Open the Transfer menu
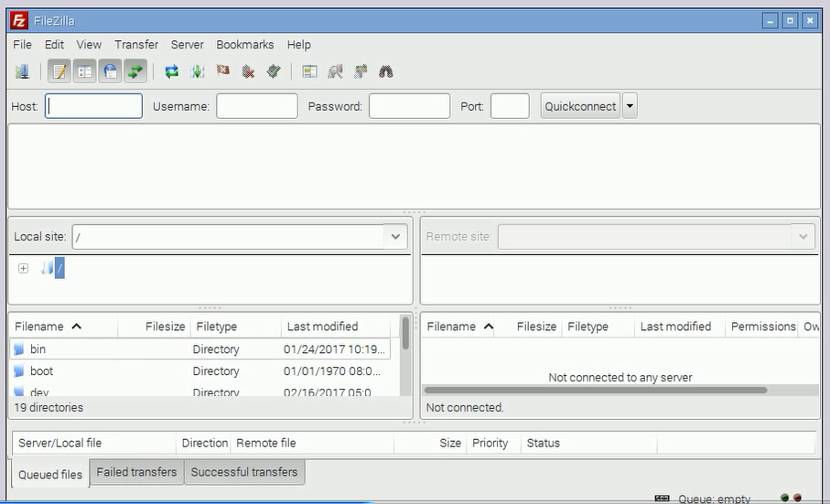The width and height of the screenshot is (830, 504). (x=136, y=45)
